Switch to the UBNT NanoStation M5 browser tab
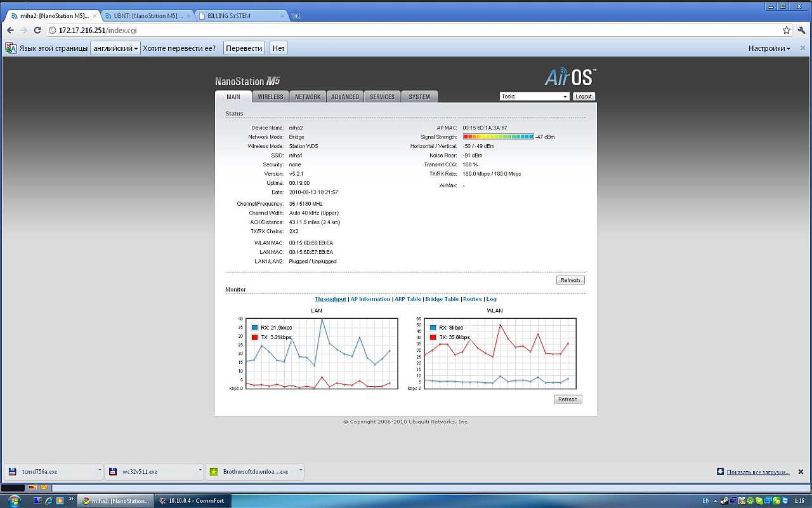This screenshot has width=812, height=508. tap(148, 16)
